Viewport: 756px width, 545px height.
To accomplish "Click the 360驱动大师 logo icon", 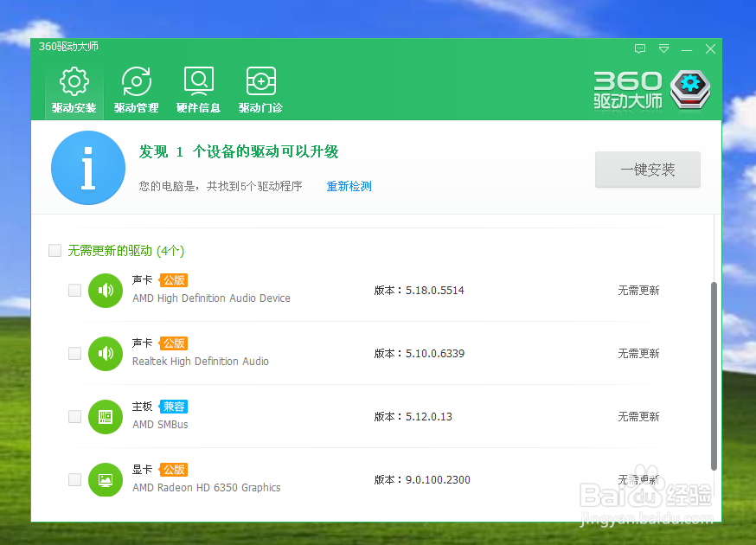I will click(690, 89).
